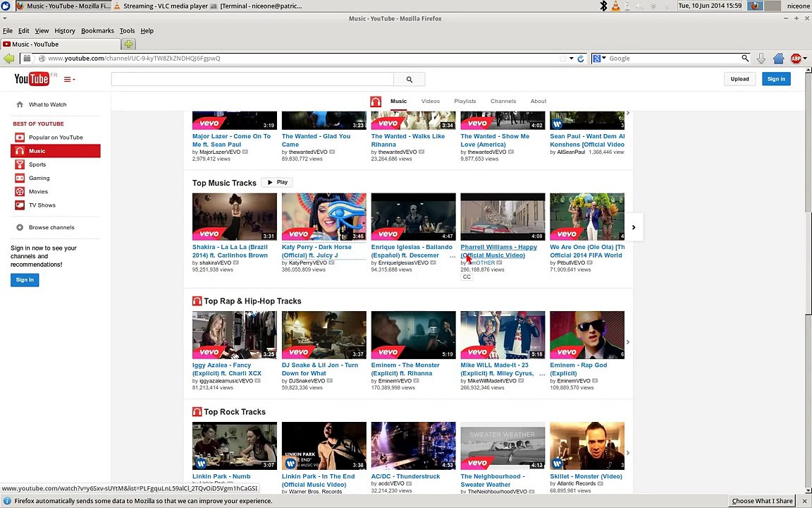Open Linkin Park Numb video link
The width and height of the screenshot is (812, 508).
(221, 476)
